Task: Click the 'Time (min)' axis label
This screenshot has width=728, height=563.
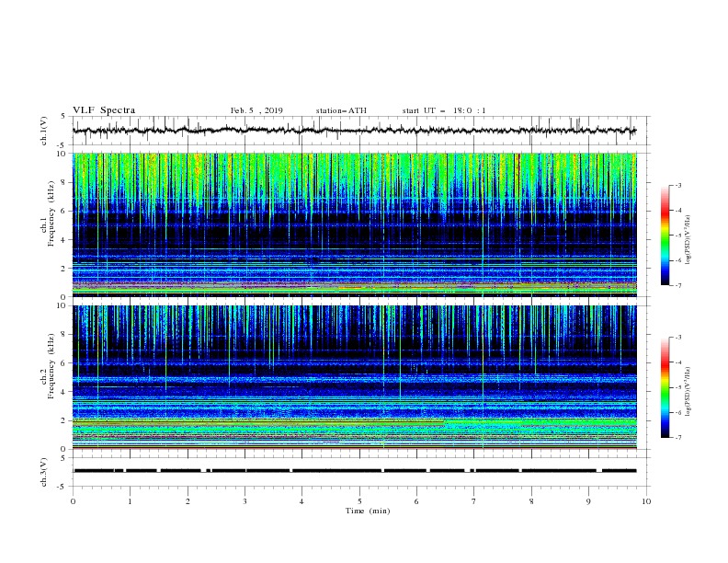Action: [368, 511]
